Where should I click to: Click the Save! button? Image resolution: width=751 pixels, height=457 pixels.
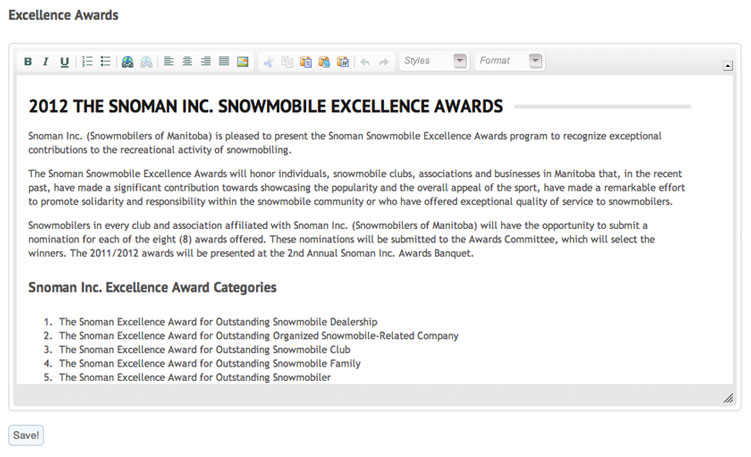click(x=26, y=435)
